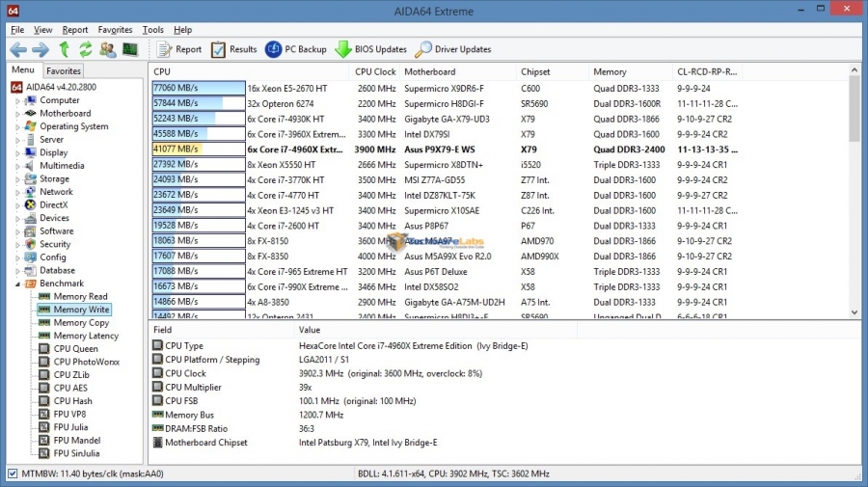The width and height of the screenshot is (868, 487).
Task: Check for BIOS Updates
Action: 370,49
